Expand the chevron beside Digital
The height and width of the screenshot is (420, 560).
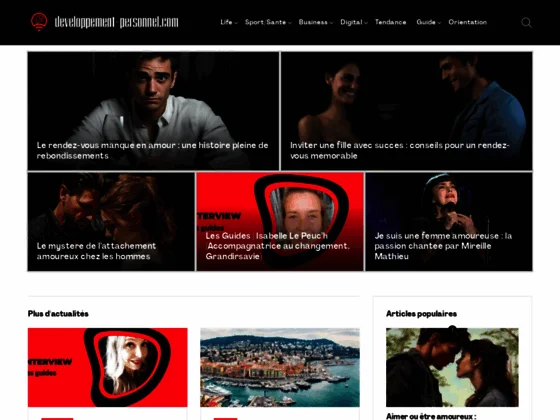(366, 23)
